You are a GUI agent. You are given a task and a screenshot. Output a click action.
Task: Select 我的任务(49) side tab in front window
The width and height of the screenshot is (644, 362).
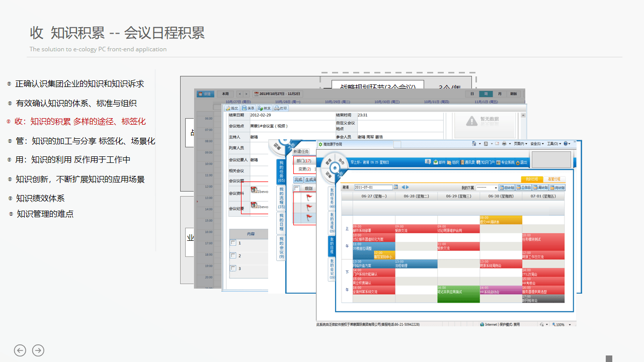(332, 198)
